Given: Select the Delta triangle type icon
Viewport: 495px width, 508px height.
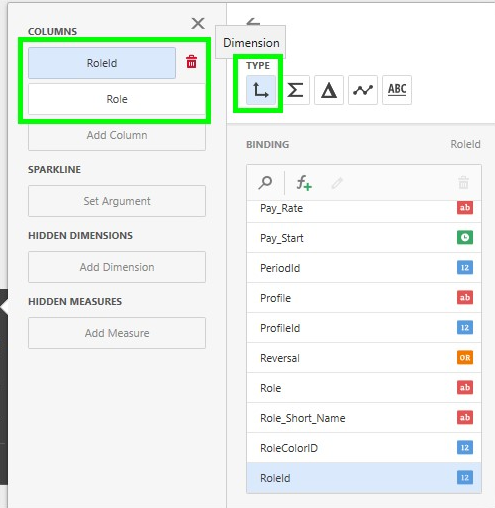Looking at the screenshot, I should coord(329,90).
